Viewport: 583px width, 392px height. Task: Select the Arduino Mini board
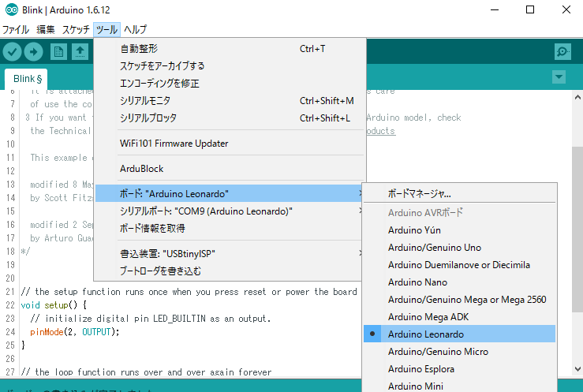click(x=460, y=386)
